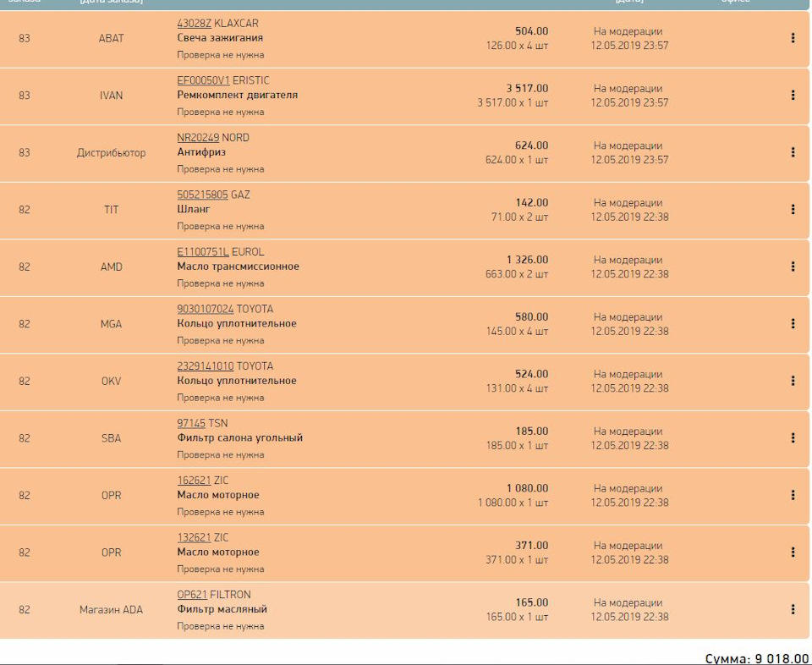Click quantity line 663.00 x 2 шт
This screenshot has width=812, height=665.
click(x=517, y=274)
